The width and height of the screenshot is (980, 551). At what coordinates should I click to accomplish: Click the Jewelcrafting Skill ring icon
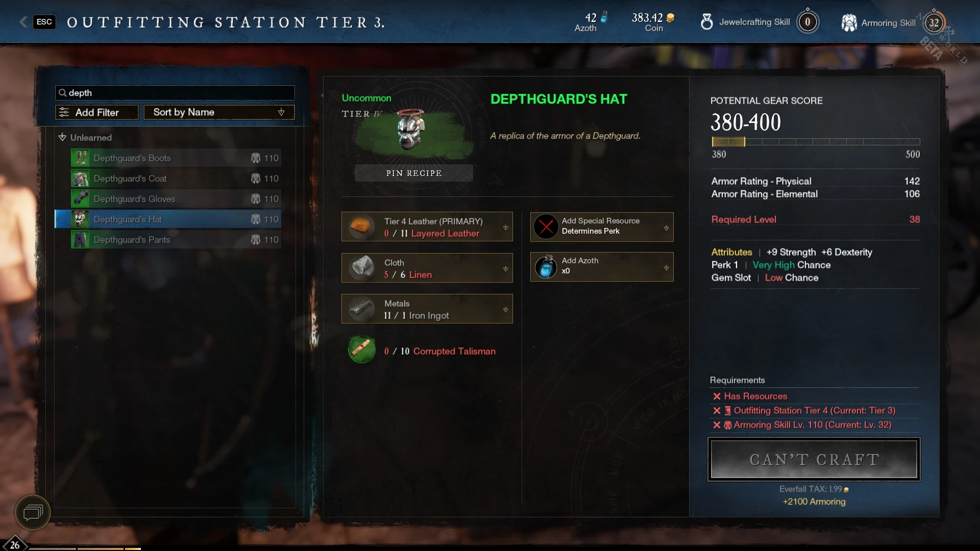(707, 22)
